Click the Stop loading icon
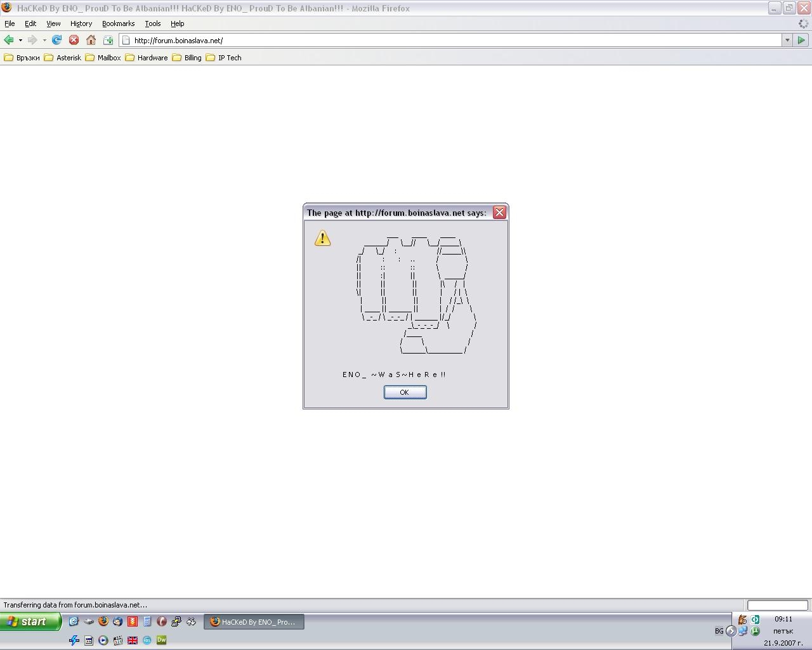The image size is (812, 650). 74,40
